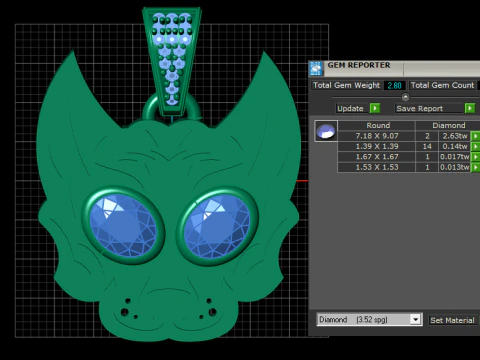Click the Total Gem Weight value 2.80

(394, 85)
